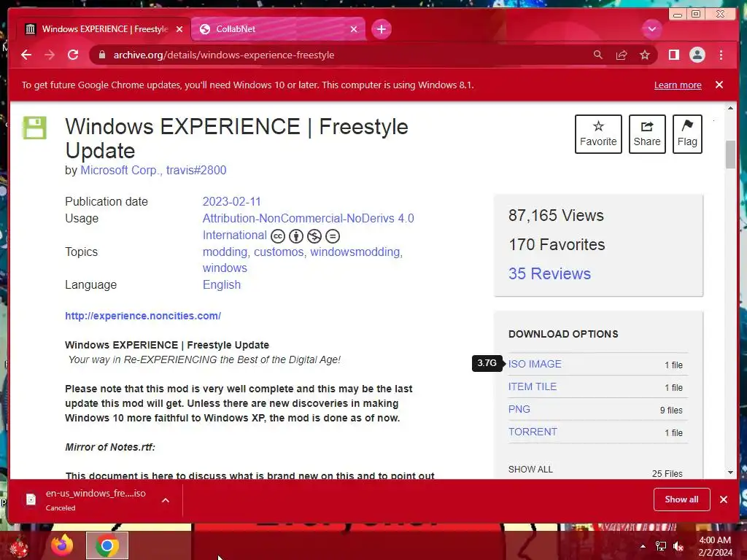Click the non-commercial dollar license icon
The width and height of the screenshot is (747, 560).
pos(314,236)
